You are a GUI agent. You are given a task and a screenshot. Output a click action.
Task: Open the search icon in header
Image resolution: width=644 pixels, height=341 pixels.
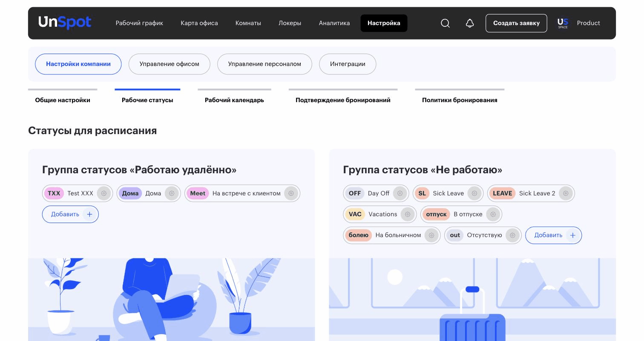[445, 23]
